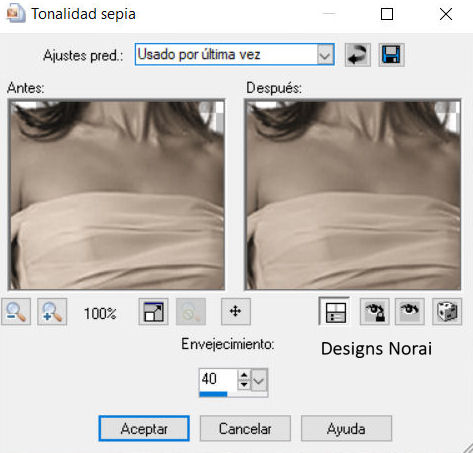
Task: Click the Aceptar button
Action: (144, 429)
